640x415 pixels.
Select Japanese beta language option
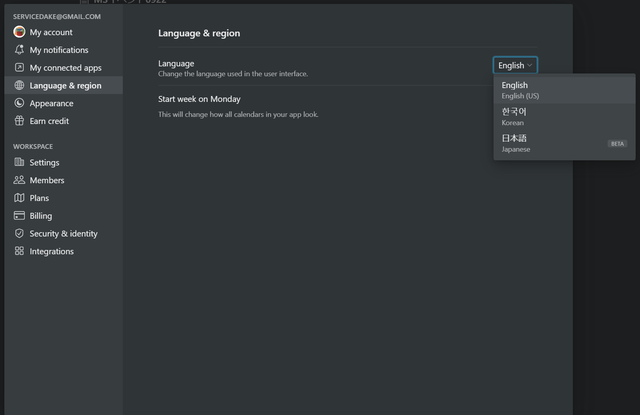click(x=564, y=143)
